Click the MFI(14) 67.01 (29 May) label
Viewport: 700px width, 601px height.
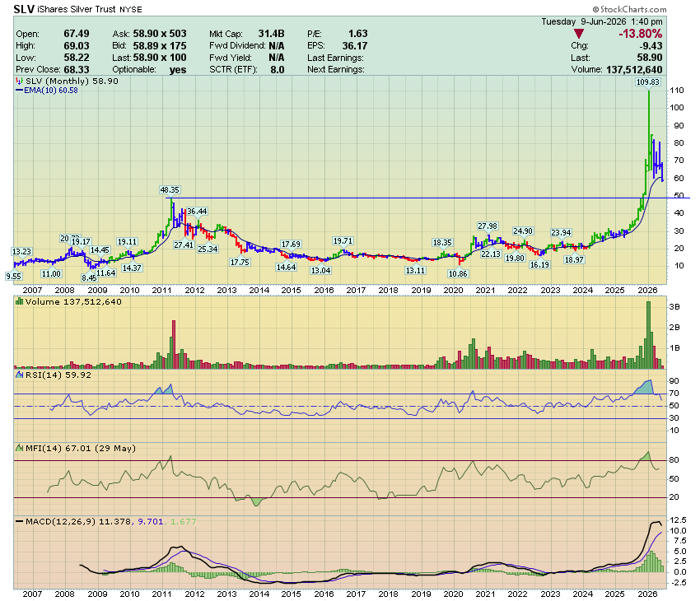pyautogui.click(x=81, y=448)
